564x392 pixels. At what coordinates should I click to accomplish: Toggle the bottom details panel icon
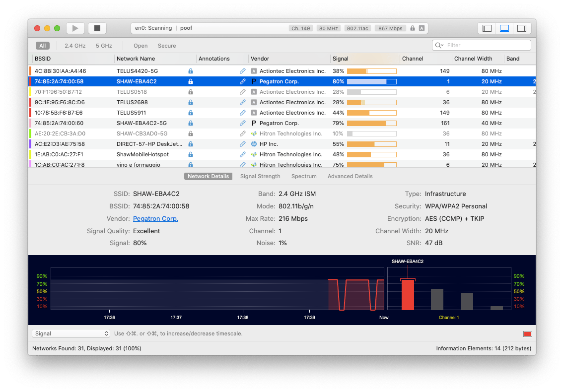[x=504, y=28]
